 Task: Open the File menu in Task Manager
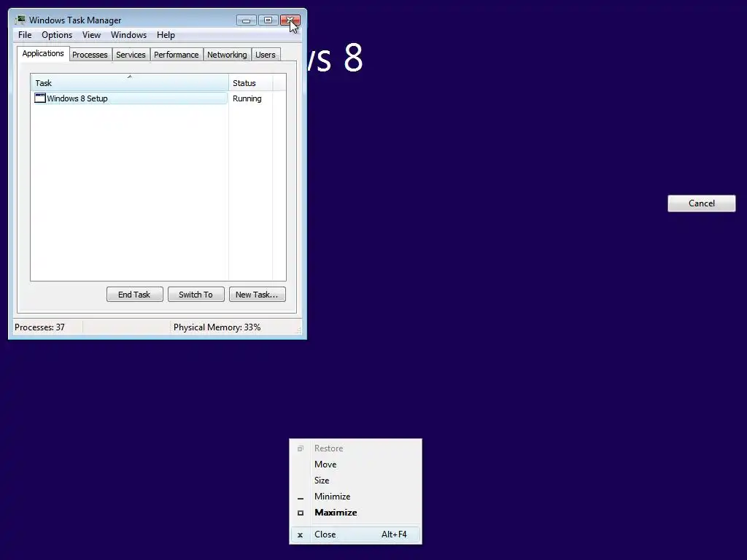pos(25,35)
